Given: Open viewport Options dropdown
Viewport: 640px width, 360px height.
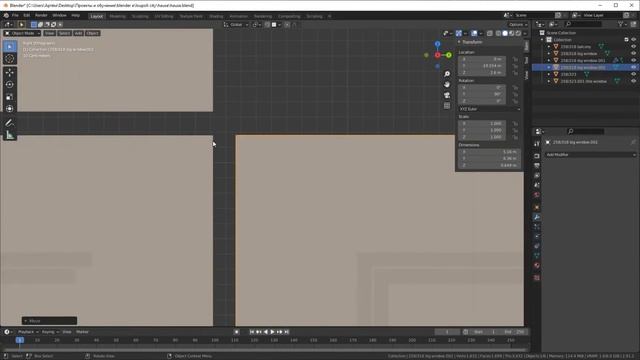Looking at the screenshot, I should (518, 24).
